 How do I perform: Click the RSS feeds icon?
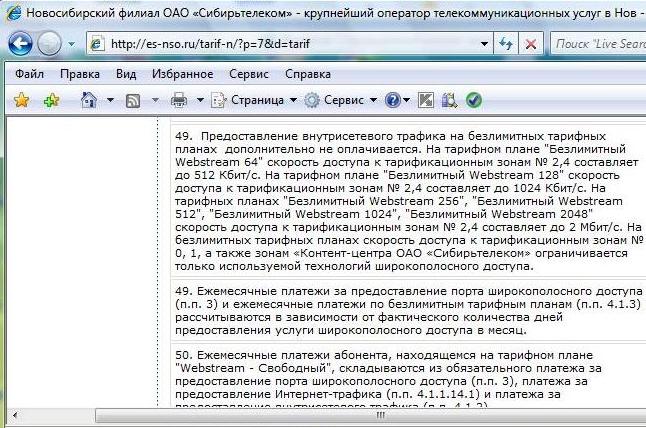[133, 101]
